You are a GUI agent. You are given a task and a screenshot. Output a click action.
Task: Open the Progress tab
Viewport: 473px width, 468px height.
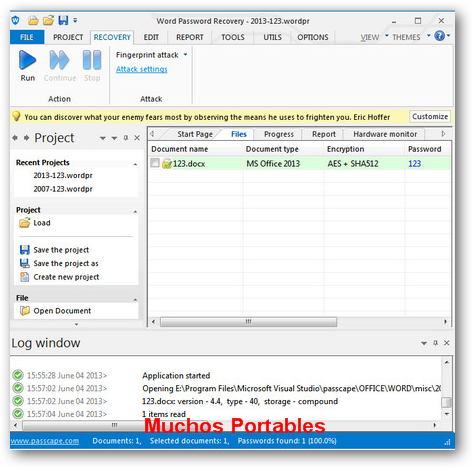(279, 134)
